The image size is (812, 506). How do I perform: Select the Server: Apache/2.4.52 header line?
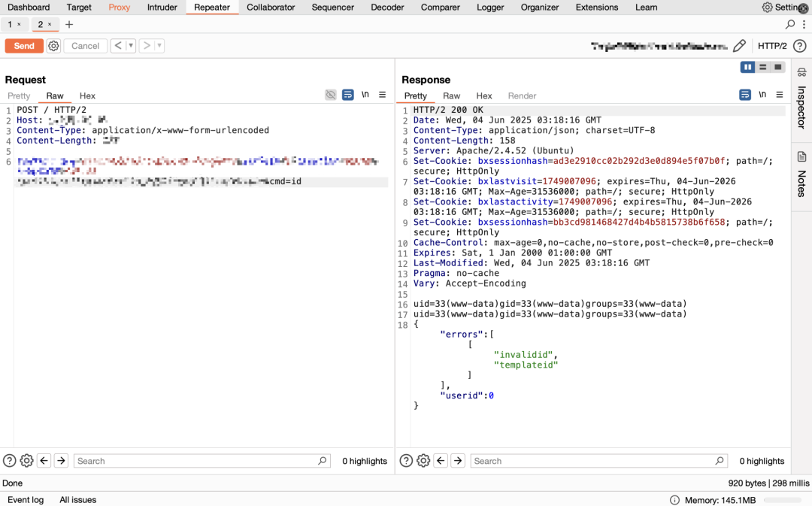[493, 150]
